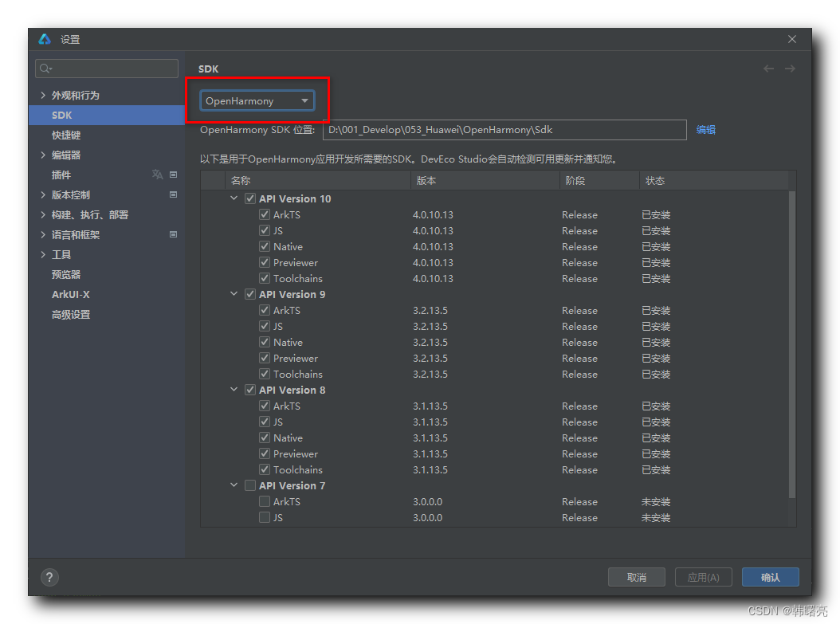This screenshot has height=624, width=840.
Task: Select the 未安装 status of ArkTS 3.0.0.0
Action: pyautogui.click(x=656, y=502)
